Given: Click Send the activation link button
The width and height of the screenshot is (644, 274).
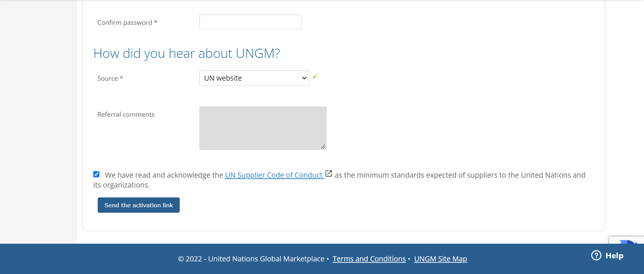Looking at the screenshot, I should (139, 205).
